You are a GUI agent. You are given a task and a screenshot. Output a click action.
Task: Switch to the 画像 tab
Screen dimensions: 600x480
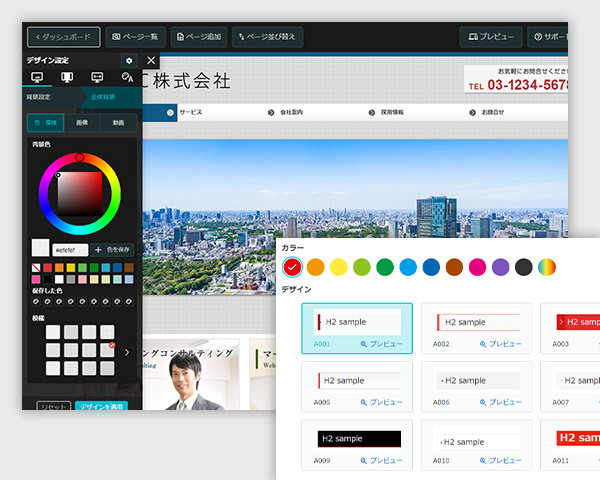82,122
